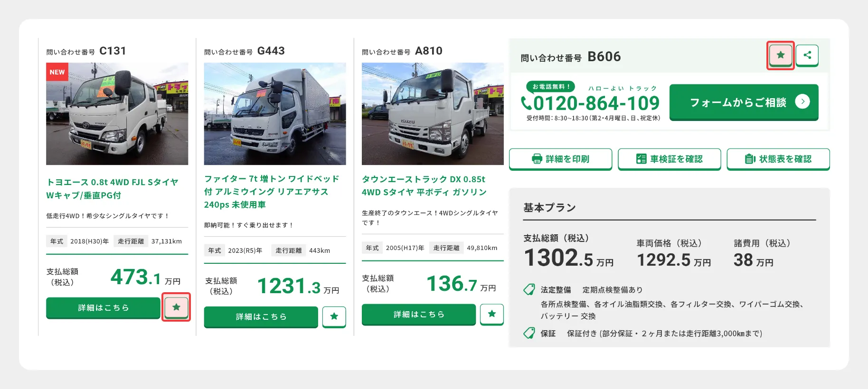The image size is (868, 389).
Task: Open 詳細はこちら for the A810 truck
Action: pos(419,314)
